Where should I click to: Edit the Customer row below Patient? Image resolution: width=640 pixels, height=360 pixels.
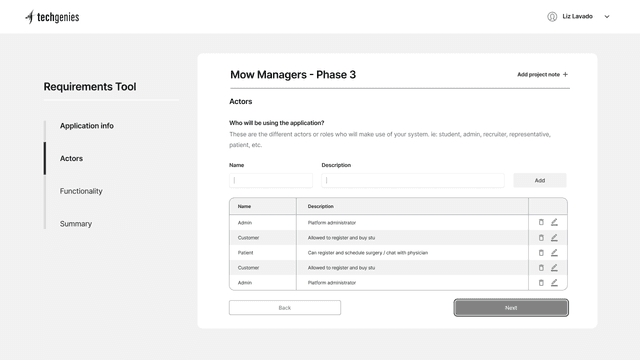[x=554, y=268]
